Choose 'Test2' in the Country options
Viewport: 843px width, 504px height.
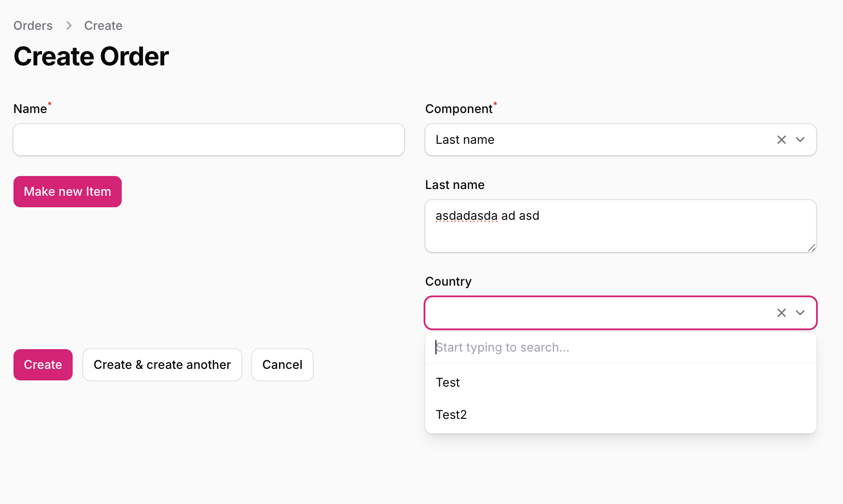(x=451, y=415)
